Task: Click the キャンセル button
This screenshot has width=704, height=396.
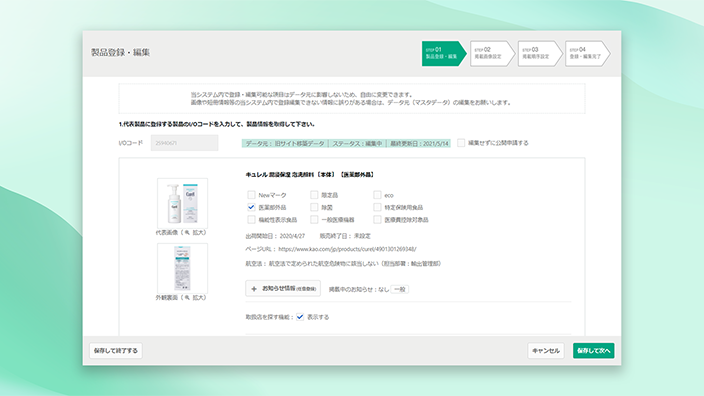Action: tap(546, 351)
